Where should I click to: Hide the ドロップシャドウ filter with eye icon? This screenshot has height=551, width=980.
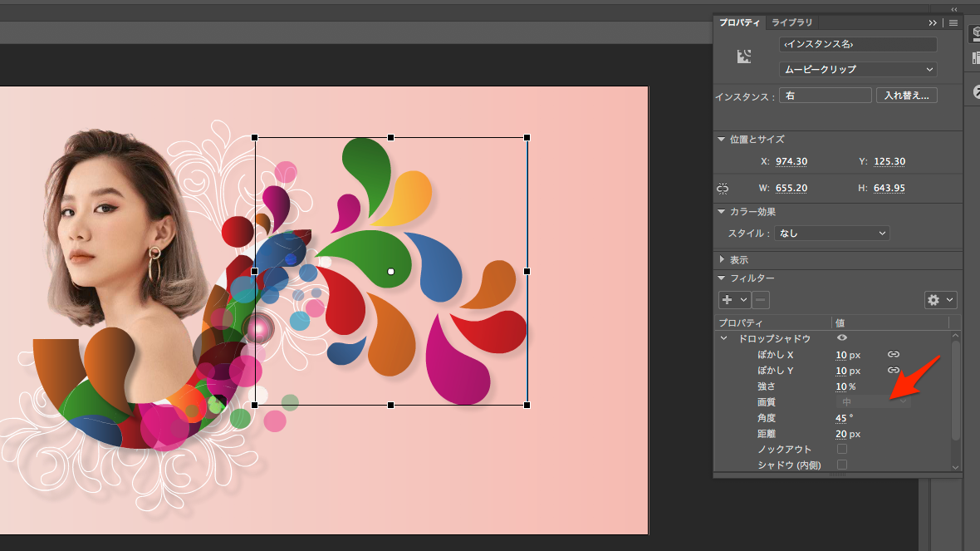tap(842, 338)
